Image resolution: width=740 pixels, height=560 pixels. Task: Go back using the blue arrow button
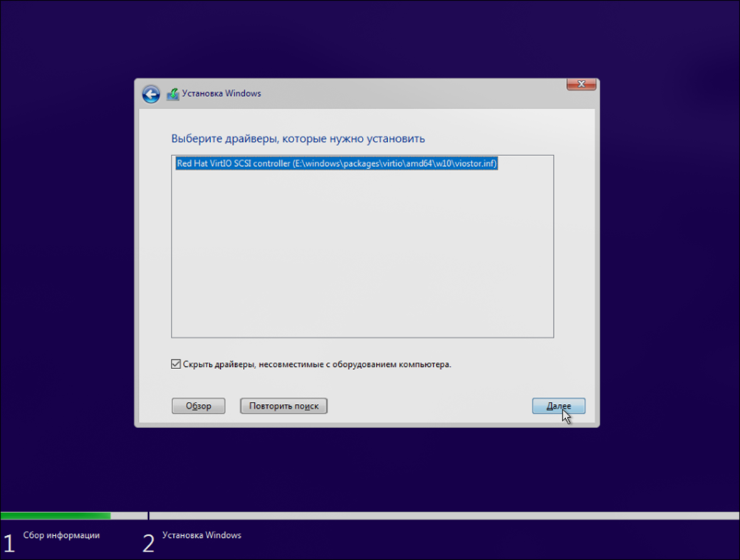[151, 95]
